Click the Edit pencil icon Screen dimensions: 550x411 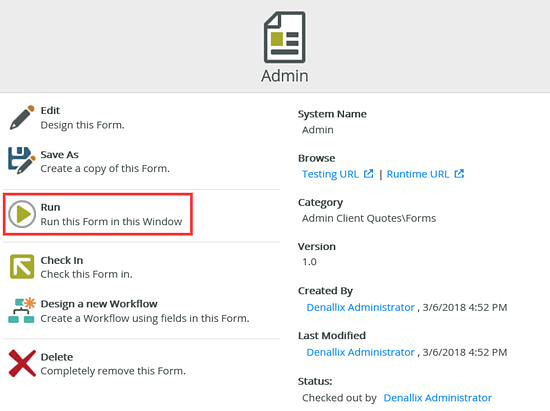coord(22,117)
